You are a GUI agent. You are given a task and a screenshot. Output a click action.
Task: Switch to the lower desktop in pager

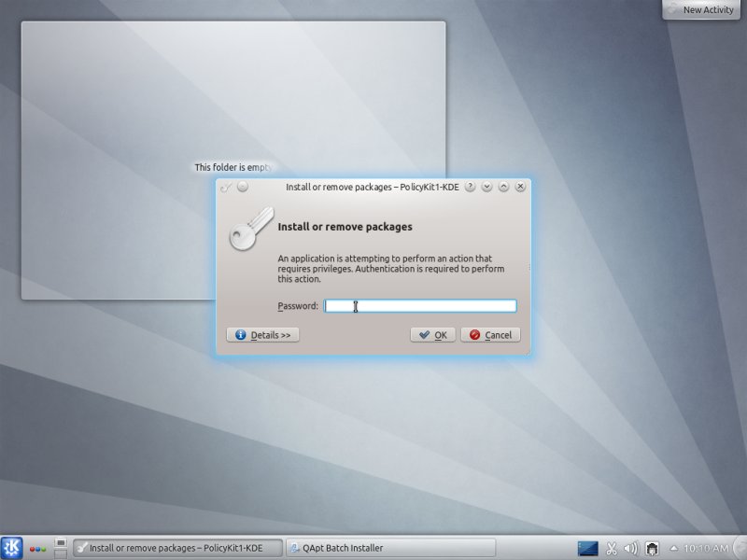coord(61,554)
